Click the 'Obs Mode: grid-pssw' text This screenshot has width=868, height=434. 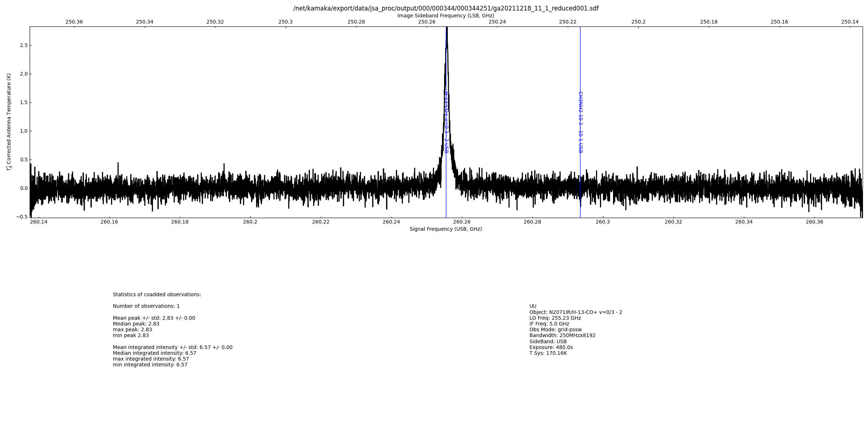(555, 329)
